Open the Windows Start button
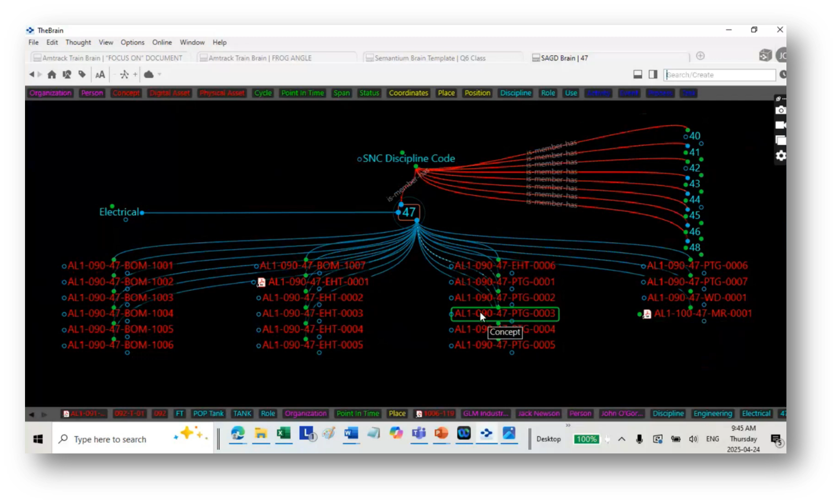 [38, 439]
